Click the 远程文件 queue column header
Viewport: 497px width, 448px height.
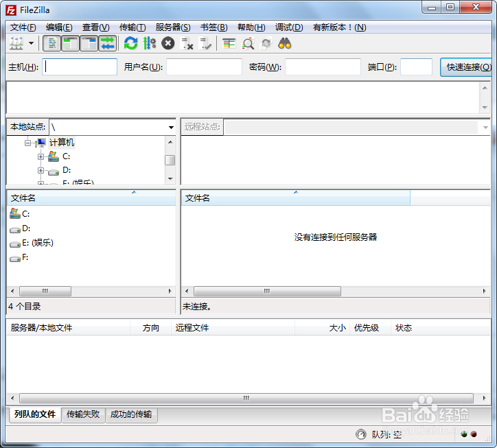point(233,328)
